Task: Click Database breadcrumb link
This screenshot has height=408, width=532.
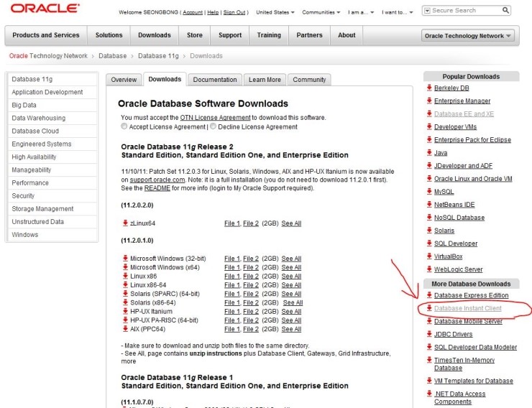Action: tap(112, 56)
